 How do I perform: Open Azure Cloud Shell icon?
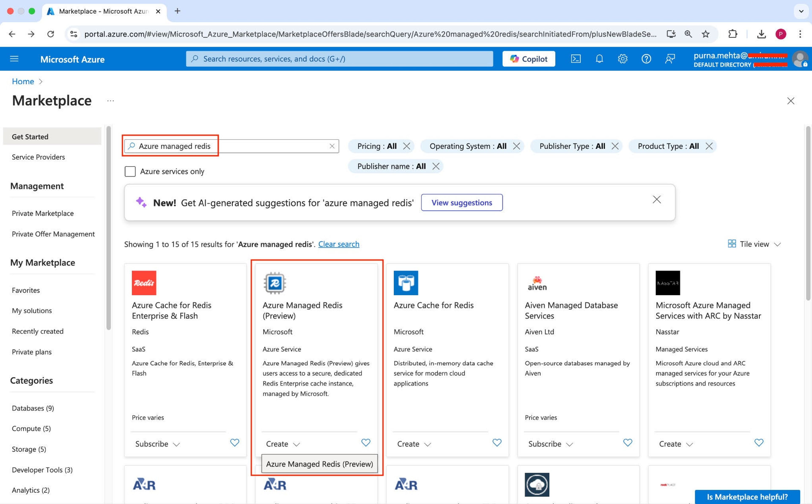576,59
